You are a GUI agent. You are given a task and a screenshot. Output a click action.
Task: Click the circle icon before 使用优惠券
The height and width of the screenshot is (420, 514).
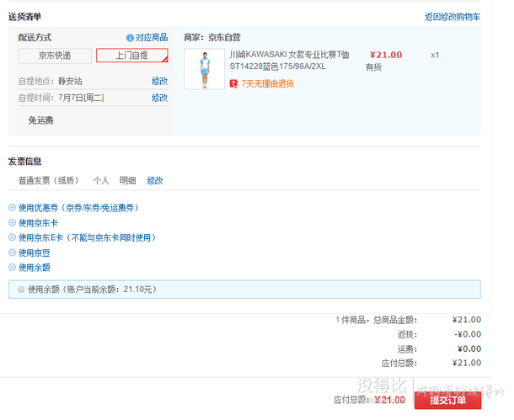click(x=12, y=208)
